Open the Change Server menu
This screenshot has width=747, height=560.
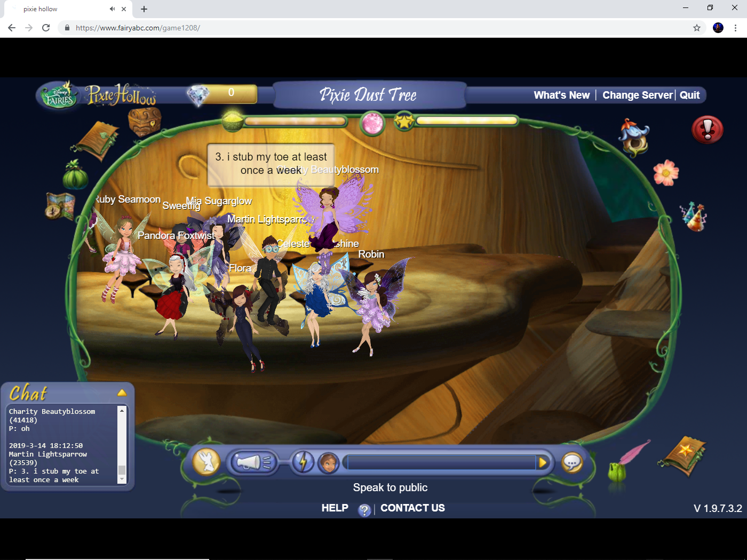tap(637, 95)
